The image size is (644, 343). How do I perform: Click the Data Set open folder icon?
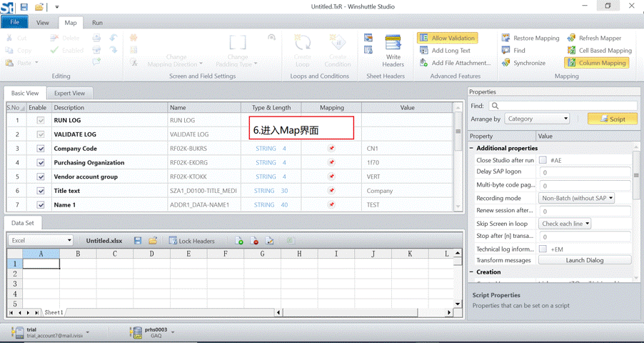point(153,241)
